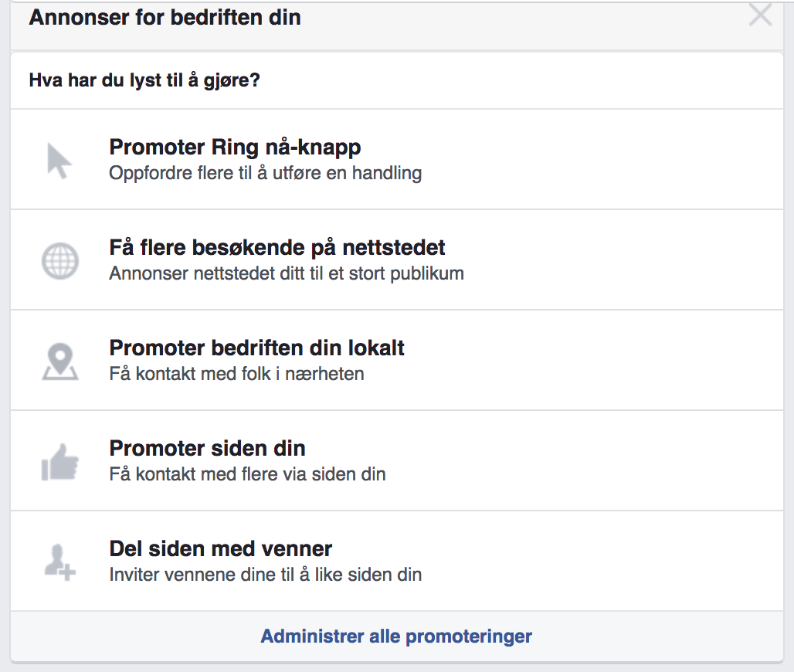The width and height of the screenshot is (794, 672).
Task: Click the add-friend icon for sharing the page
Action: pos(59,562)
